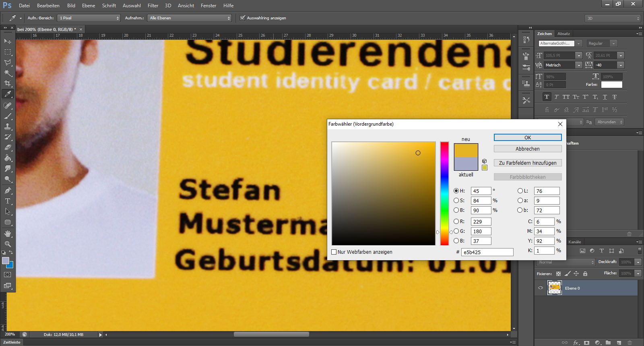Select the Magic Wand tool
The width and height of the screenshot is (644, 346).
[x=8, y=73]
